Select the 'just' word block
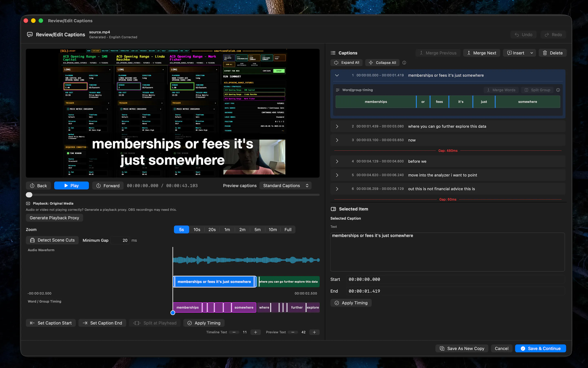The image size is (588, 368). click(x=484, y=102)
